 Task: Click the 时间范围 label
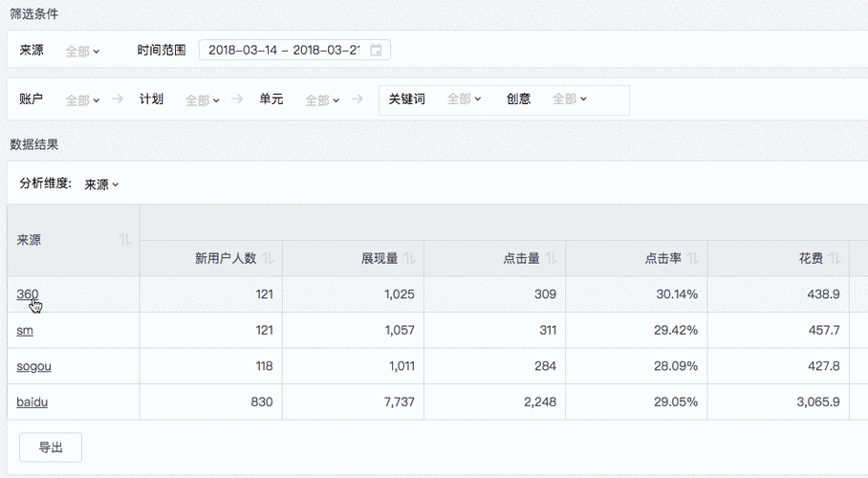coord(162,50)
